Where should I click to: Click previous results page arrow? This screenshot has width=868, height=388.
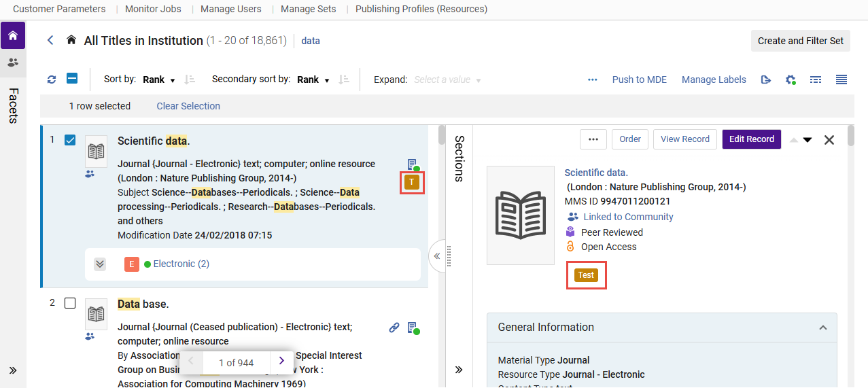pyautogui.click(x=191, y=361)
